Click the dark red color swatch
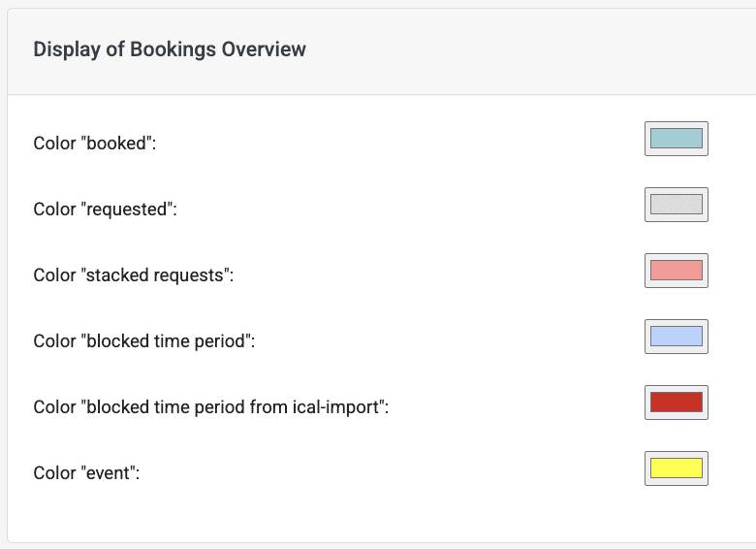The width and height of the screenshot is (756, 549). (676, 403)
